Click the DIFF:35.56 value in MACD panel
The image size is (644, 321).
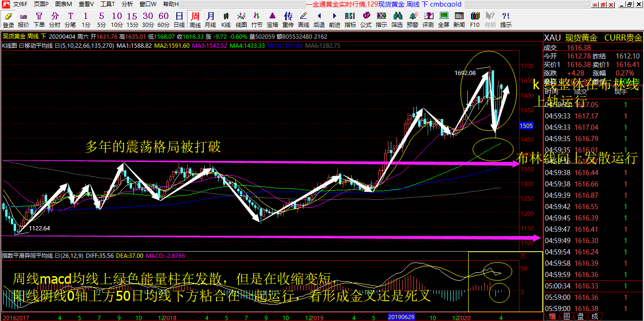click(100, 255)
